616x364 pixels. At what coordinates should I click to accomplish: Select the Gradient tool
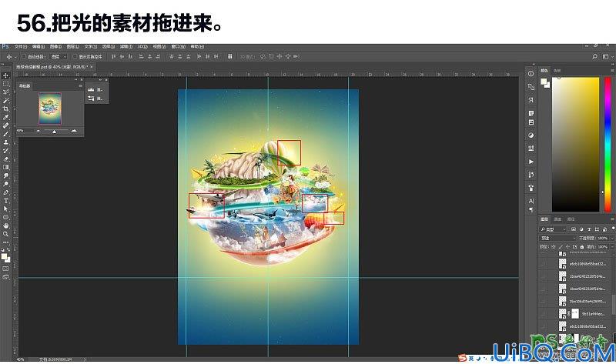pos(5,167)
